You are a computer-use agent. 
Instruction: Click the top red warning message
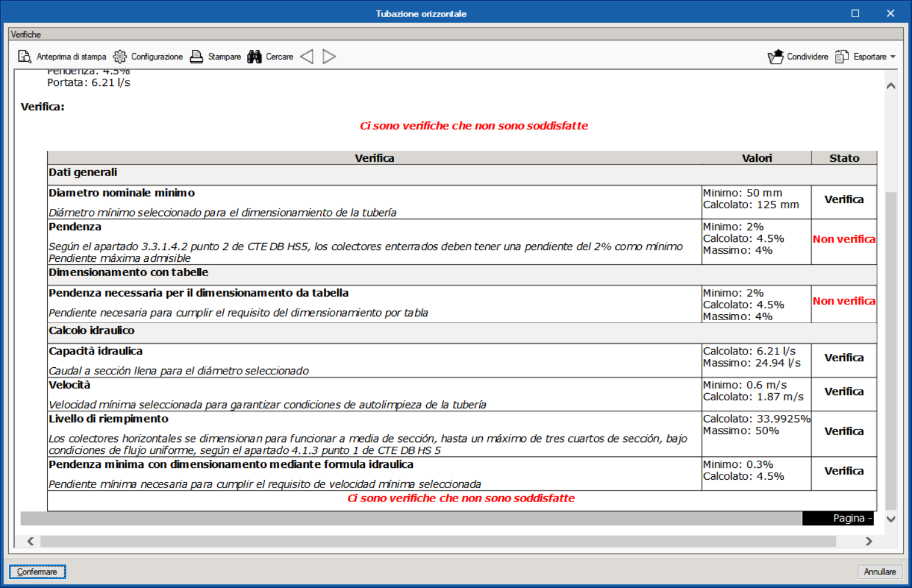[474, 125]
